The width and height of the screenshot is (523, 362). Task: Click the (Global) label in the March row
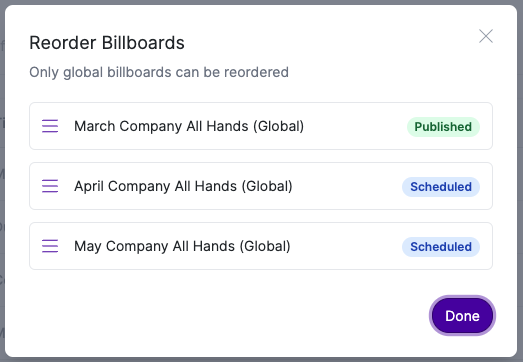(x=279, y=126)
